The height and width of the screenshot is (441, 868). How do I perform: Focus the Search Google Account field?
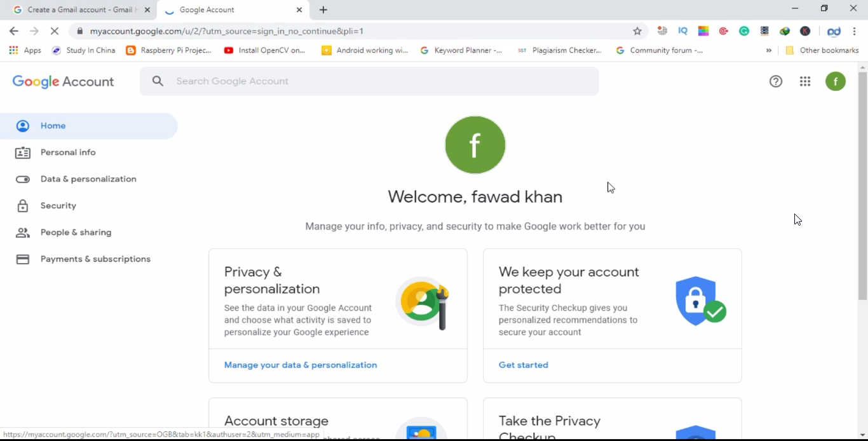[369, 81]
